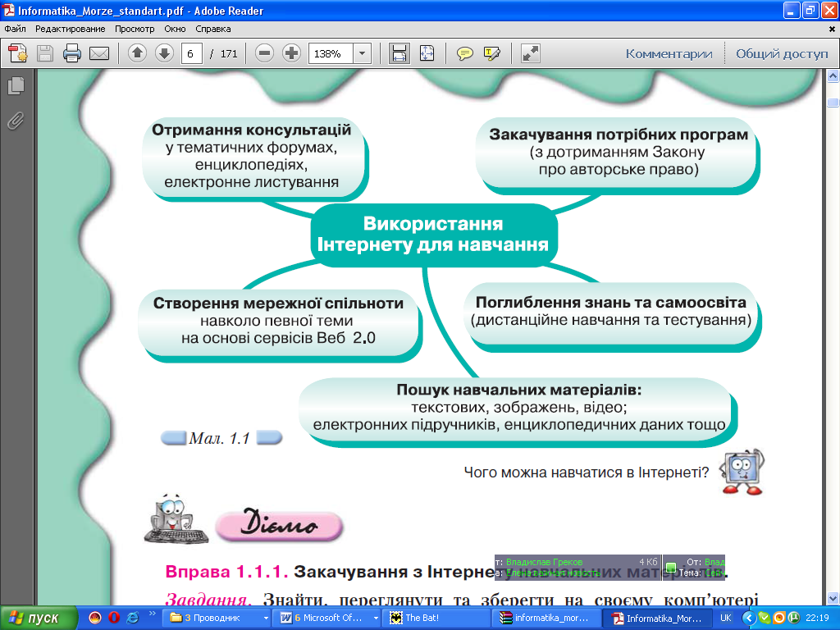Click the Вправа 1.1.1. exercise heading
840x630 pixels.
pyautogui.click(x=226, y=572)
